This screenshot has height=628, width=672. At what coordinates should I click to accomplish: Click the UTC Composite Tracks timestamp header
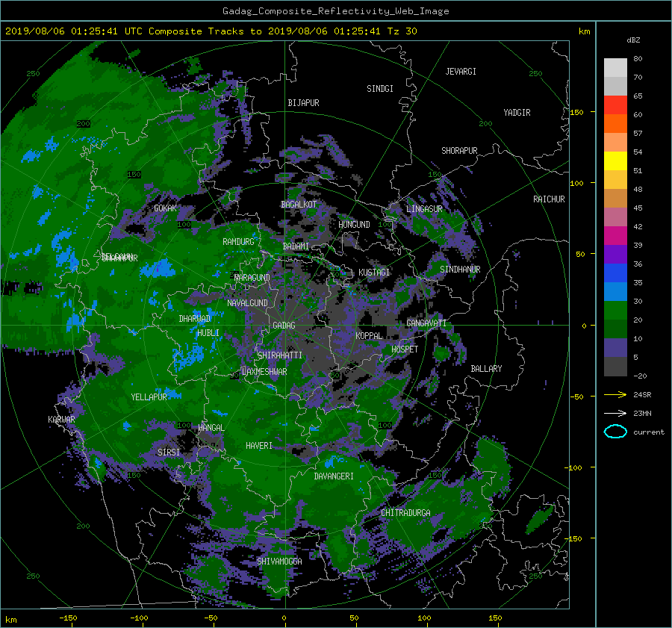pyautogui.click(x=211, y=31)
